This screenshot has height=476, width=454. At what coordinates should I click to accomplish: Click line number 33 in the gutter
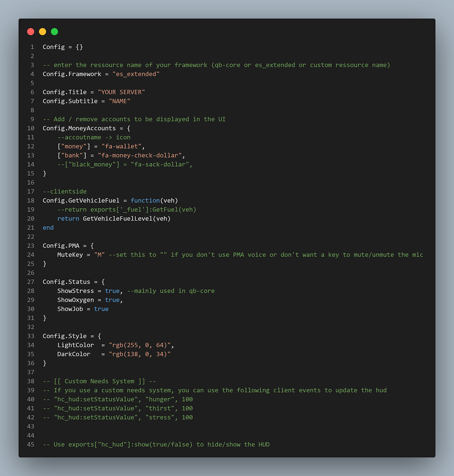[30, 336]
